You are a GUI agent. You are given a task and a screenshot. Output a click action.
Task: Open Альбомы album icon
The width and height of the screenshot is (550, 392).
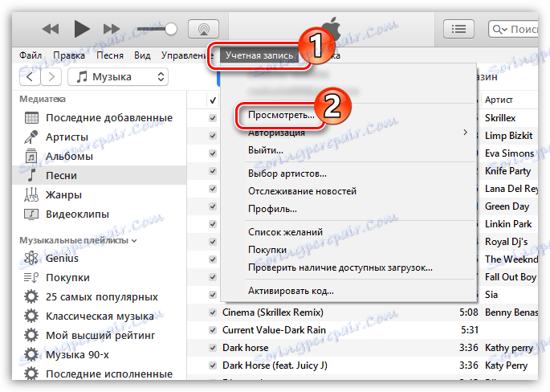coord(31,156)
